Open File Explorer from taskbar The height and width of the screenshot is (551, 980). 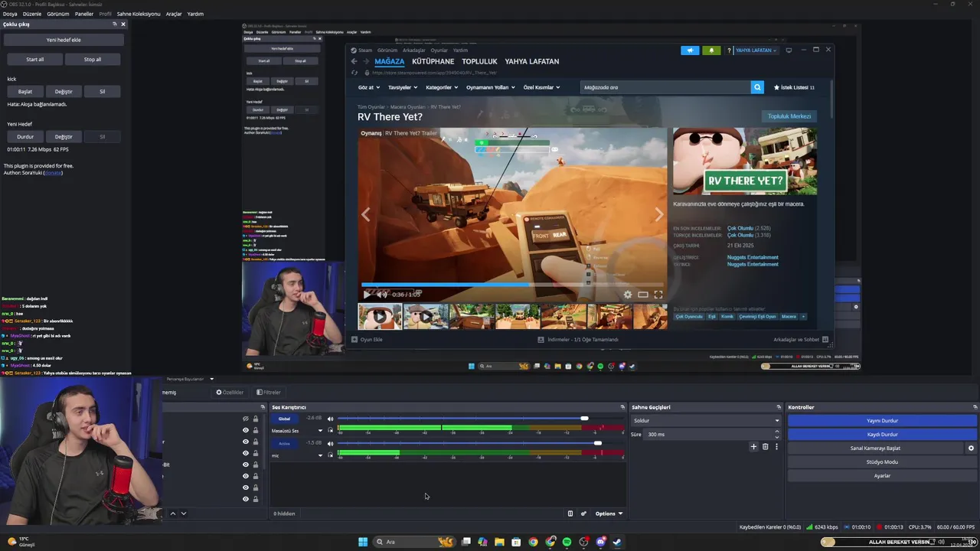499,542
